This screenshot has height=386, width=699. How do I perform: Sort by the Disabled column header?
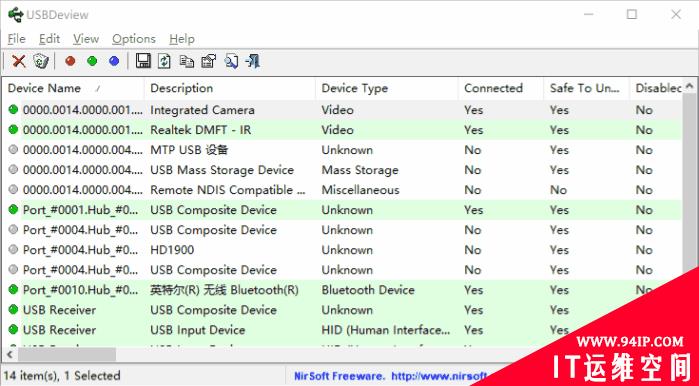[656, 88]
